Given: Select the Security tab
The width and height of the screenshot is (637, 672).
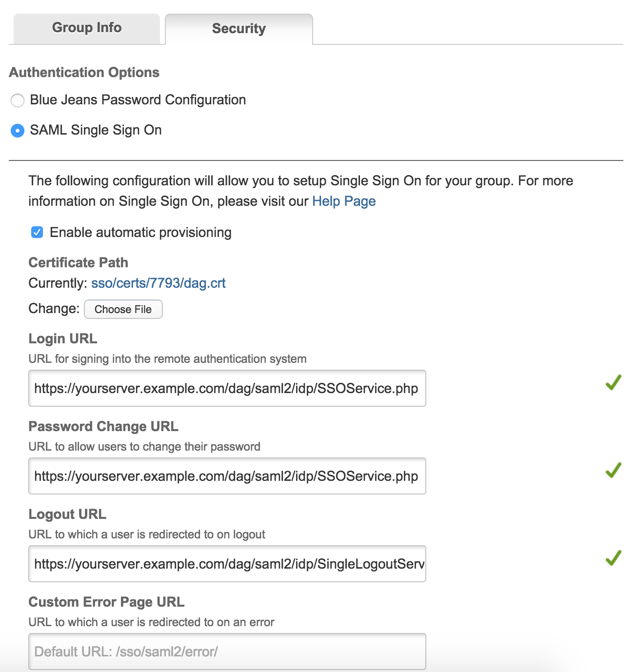Looking at the screenshot, I should (x=238, y=28).
